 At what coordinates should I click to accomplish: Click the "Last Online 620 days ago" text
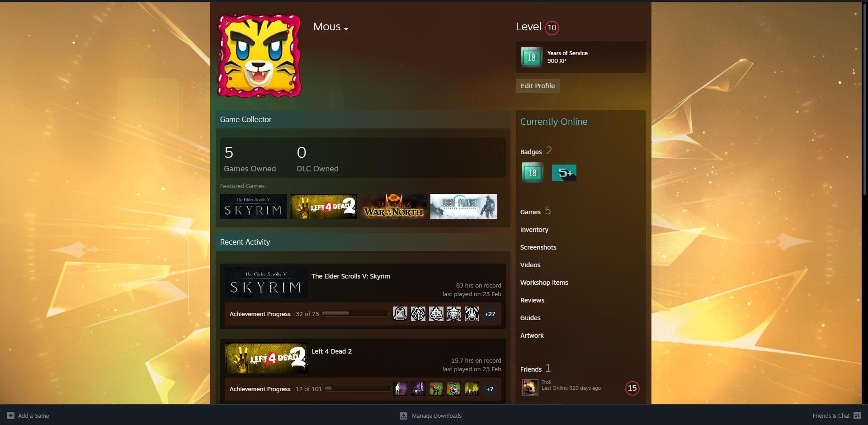[571, 388]
